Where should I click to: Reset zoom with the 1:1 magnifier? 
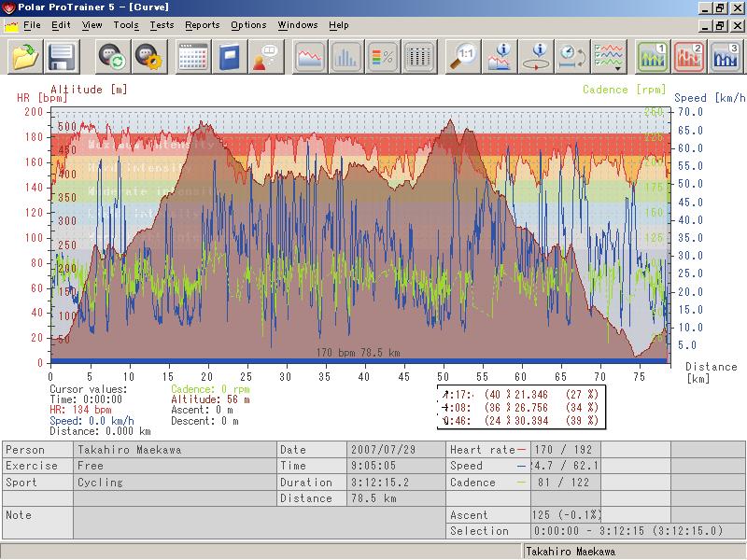pos(463,57)
